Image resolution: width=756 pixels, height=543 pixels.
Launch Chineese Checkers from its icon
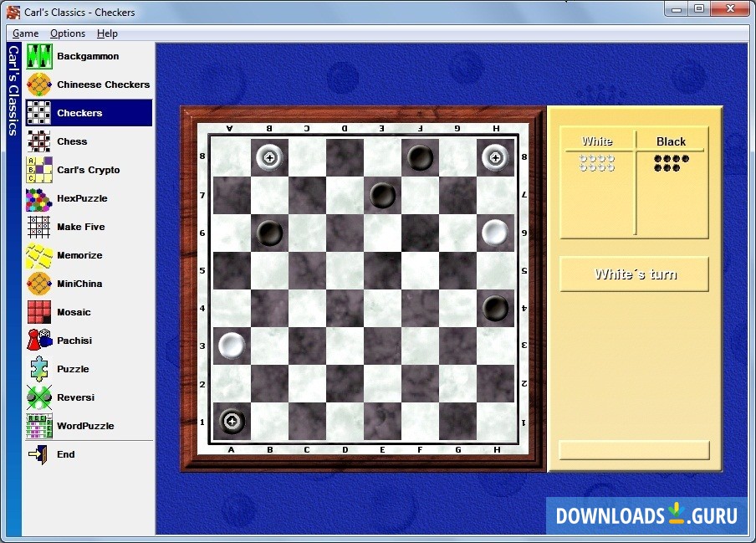pyautogui.click(x=39, y=85)
